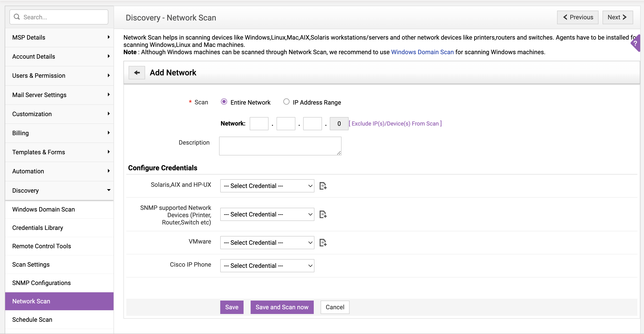Open the Credentials Library menu item
The image size is (644, 334).
pyautogui.click(x=37, y=228)
